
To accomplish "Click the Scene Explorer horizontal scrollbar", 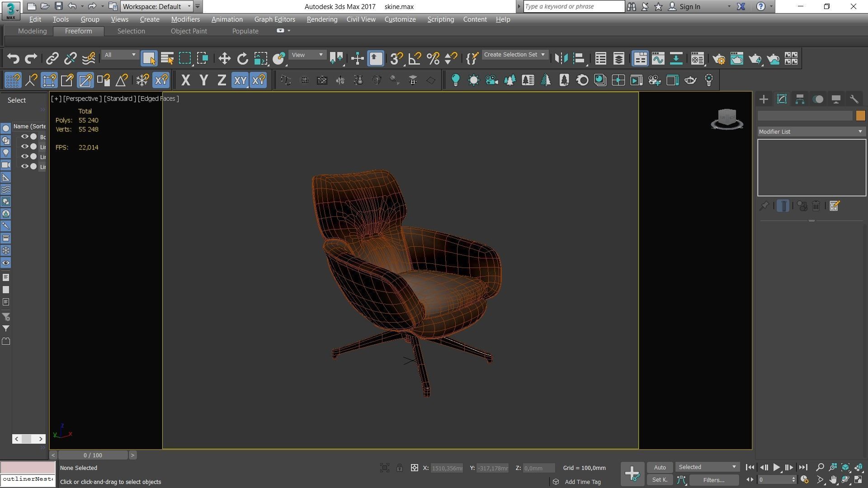I will pyautogui.click(x=29, y=439).
